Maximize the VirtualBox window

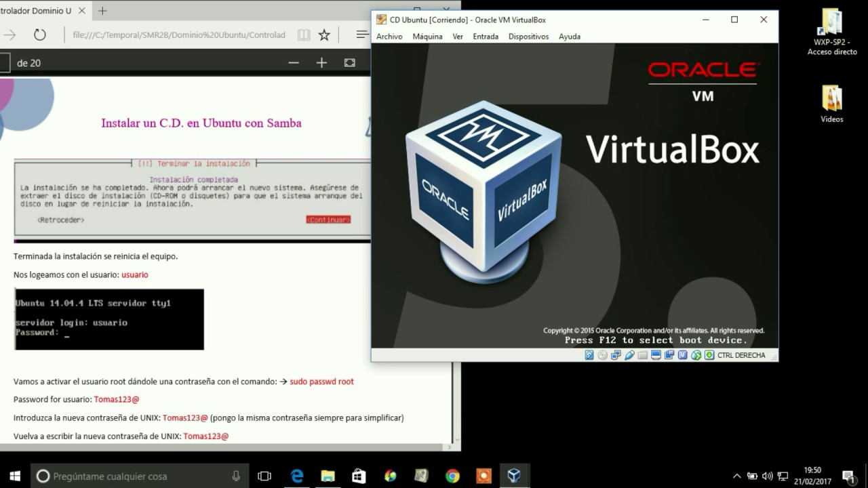tap(734, 20)
